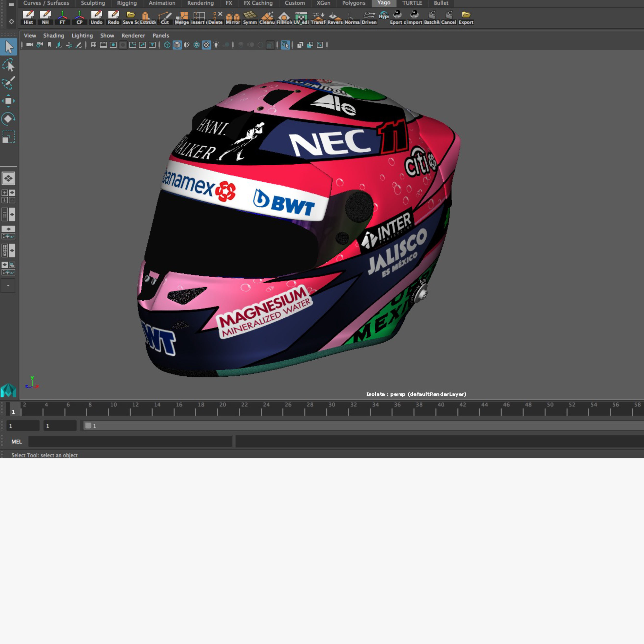Click the Merge shelf icon

pyautogui.click(x=182, y=18)
